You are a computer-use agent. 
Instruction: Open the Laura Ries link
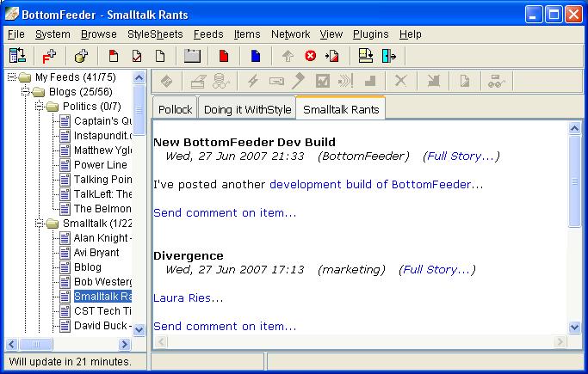coord(189,298)
